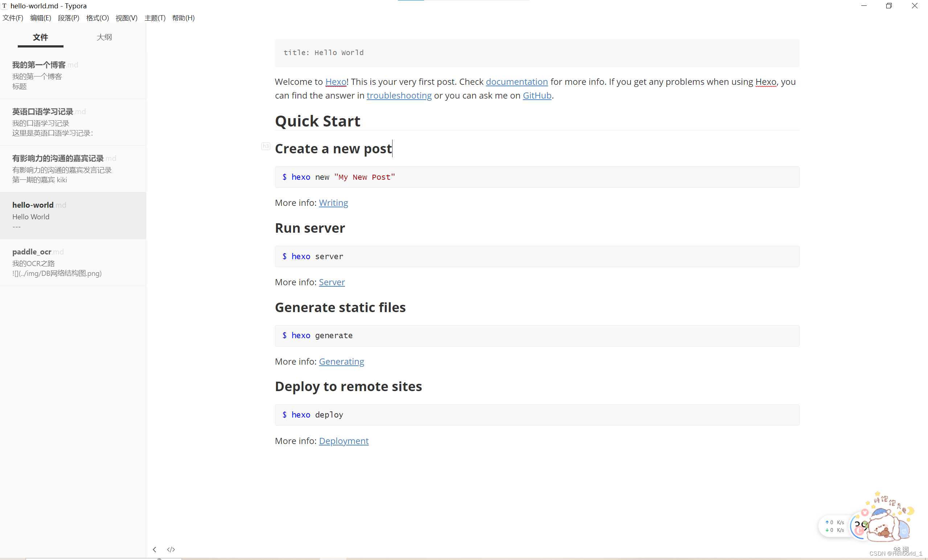Click the h3 heading level indicator

[266, 146]
